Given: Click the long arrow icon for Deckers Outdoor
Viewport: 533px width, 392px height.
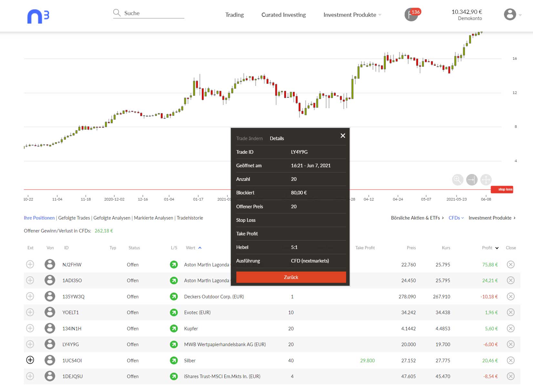Looking at the screenshot, I should point(174,296).
